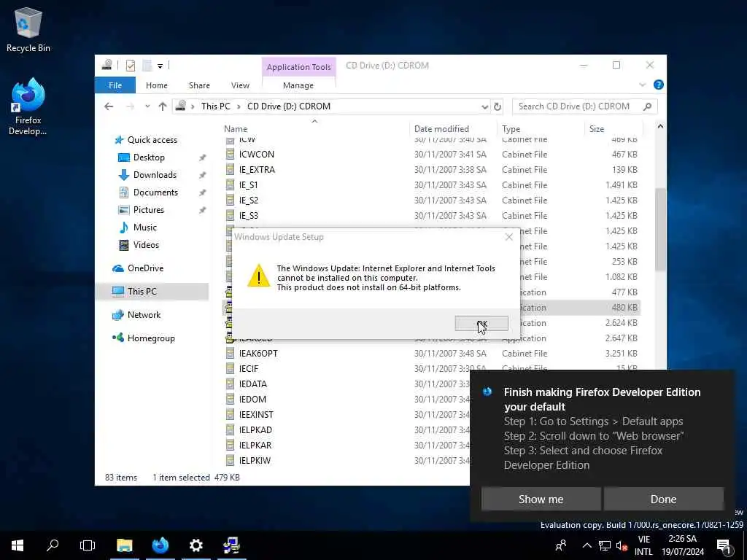This screenshot has height=560, width=747.
Task: Open Task View from the taskbar
Action: 88,545
